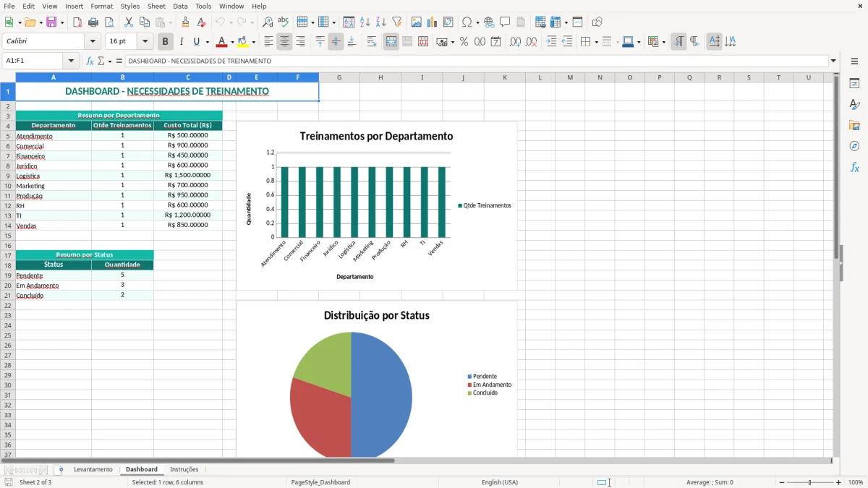This screenshot has height=488, width=868.
Task: Toggle Underline formatting
Action: [196, 42]
